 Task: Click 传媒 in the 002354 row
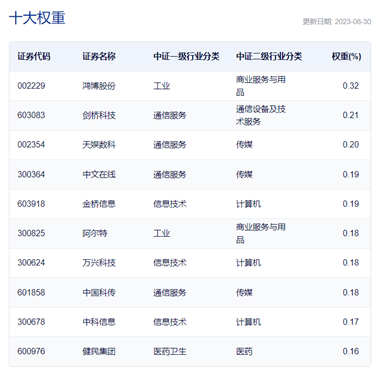coord(244,145)
